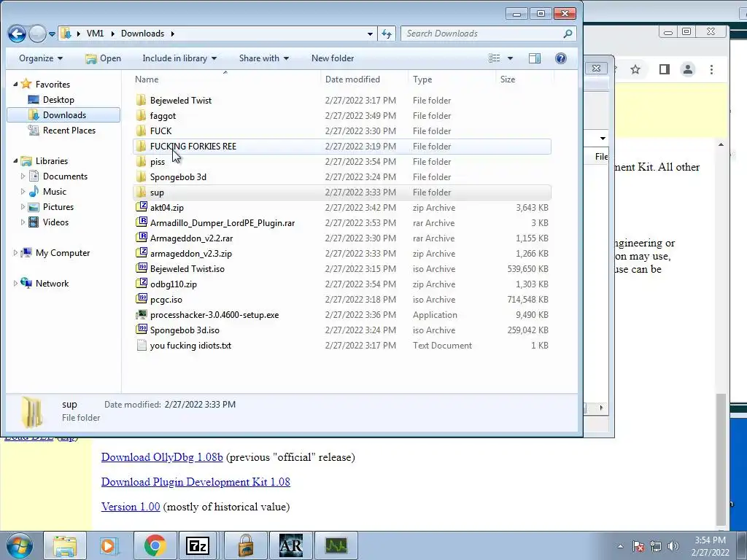
Task: Launch Windows Media Player from taskbar
Action: (109, 545)
